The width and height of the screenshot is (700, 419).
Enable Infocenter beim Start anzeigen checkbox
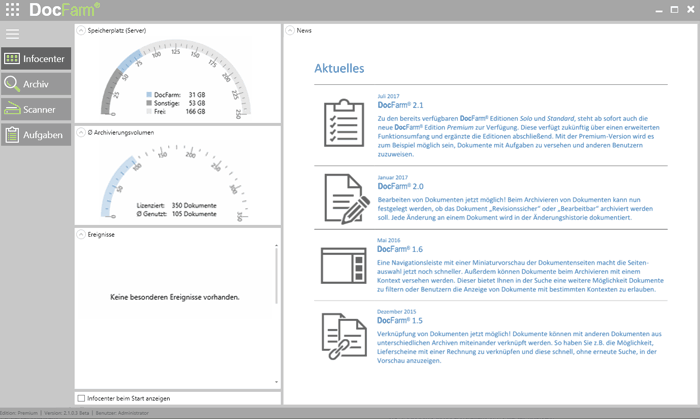click(x=82, y=398)
